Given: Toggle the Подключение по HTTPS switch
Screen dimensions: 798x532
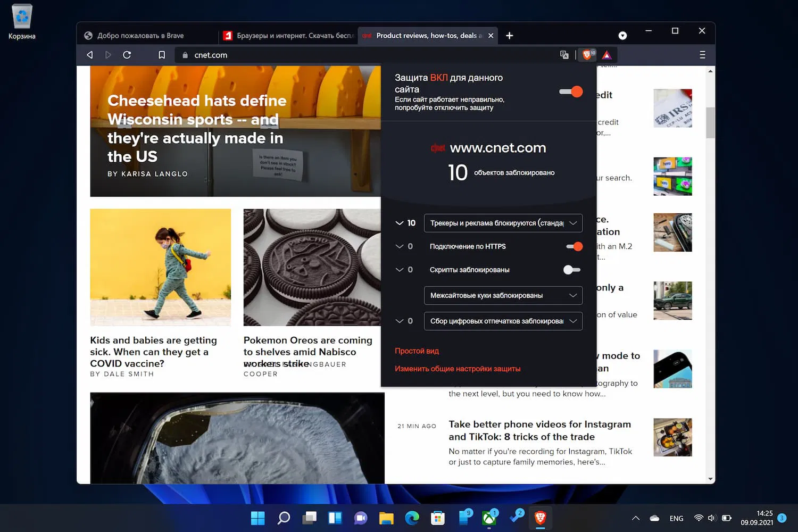Looking at the screenshot, I should click(574, 246).
